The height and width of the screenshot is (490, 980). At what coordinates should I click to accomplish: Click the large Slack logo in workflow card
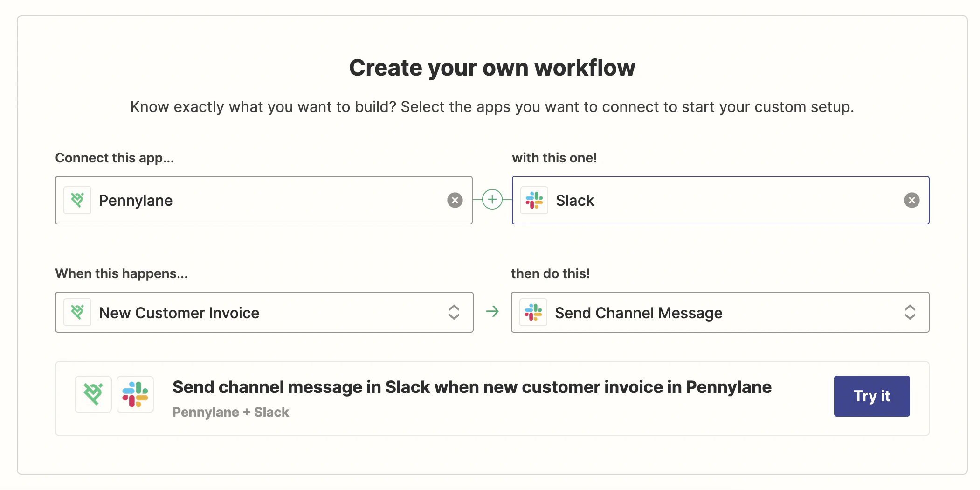pos(135,394)
